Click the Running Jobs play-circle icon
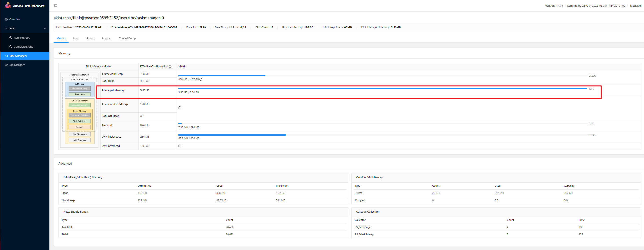 [x=11, y=38]
